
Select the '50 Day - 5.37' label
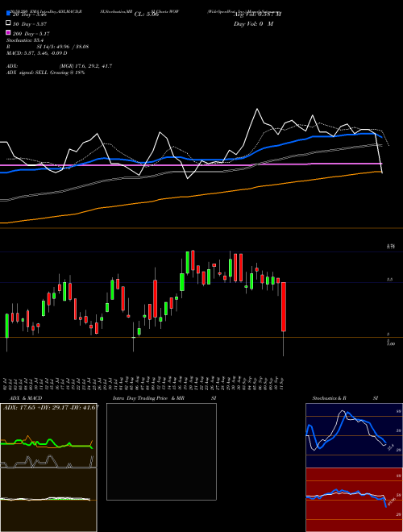pos(30,24)
